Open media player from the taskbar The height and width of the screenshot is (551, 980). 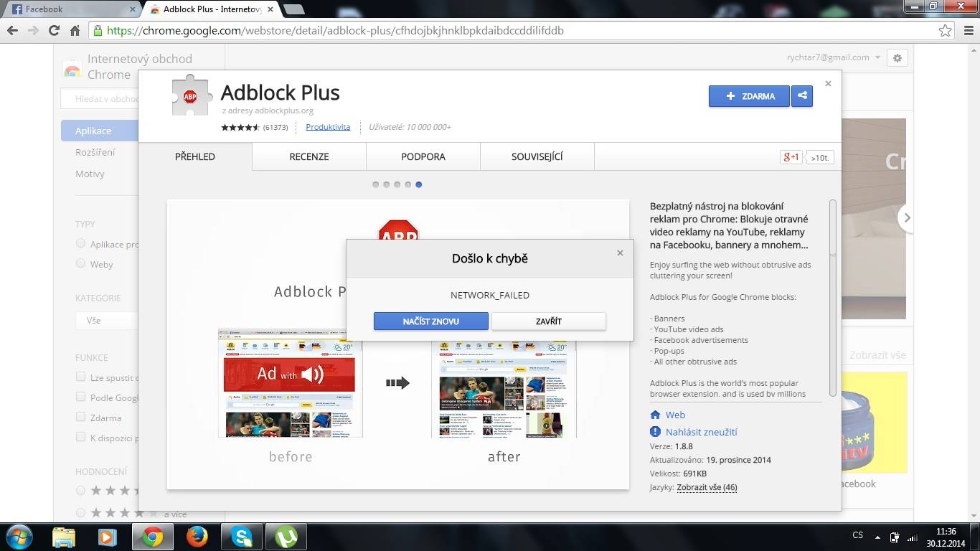(x=107, y=537)
